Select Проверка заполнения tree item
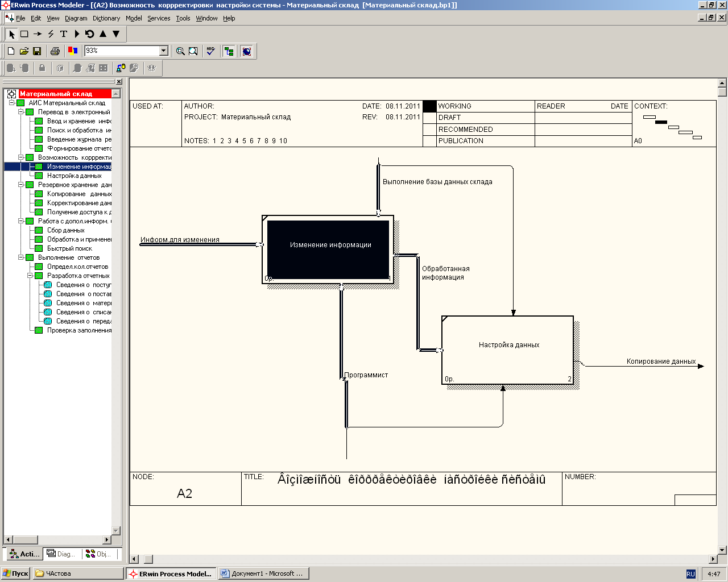This screenshot has width=728, height=582. pos(79,330)
